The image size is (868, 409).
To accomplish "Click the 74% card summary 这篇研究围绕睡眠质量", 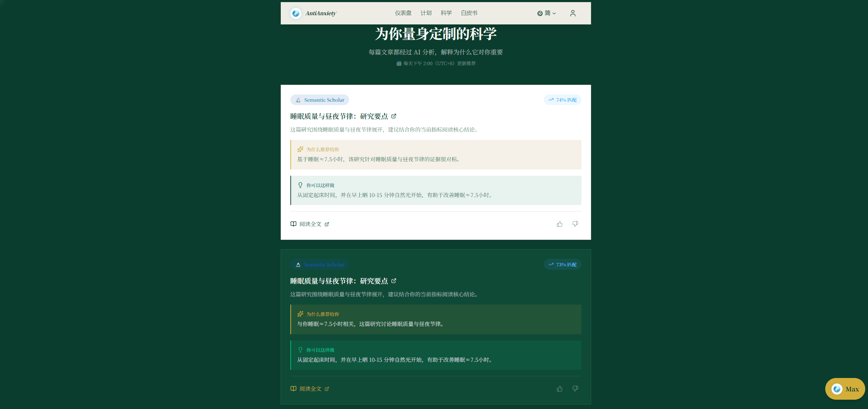I will (x=385, y=130).
